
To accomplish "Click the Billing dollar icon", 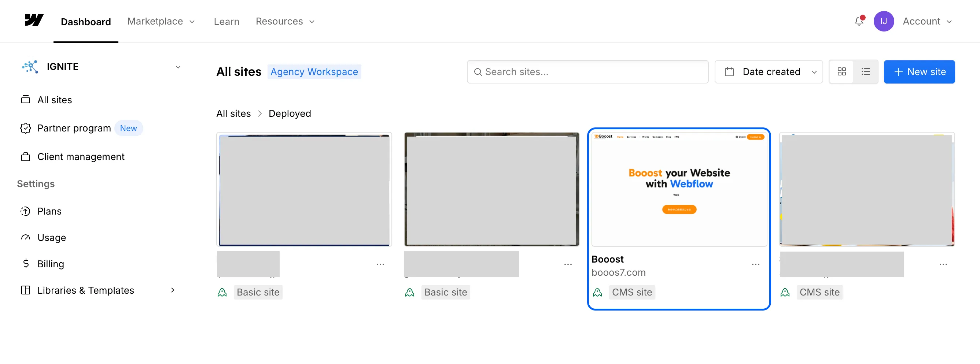I will (26, 263).
